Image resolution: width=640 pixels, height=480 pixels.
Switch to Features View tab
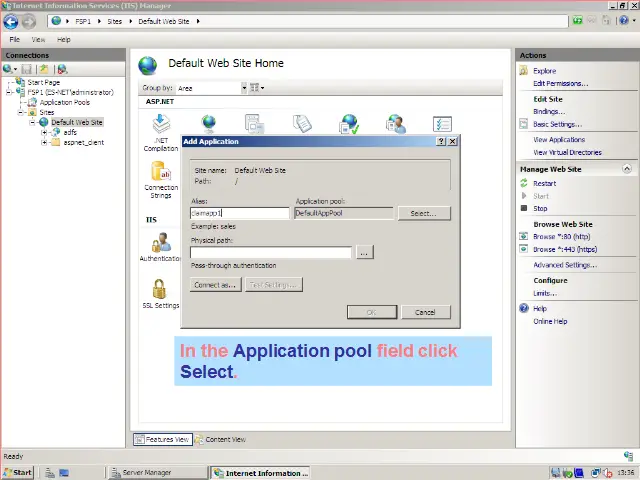pos(162,440)
